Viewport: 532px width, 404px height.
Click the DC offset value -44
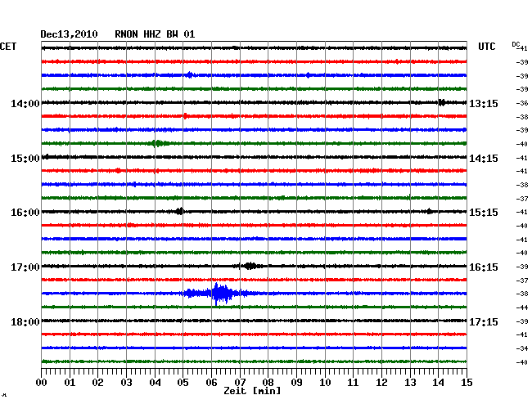click(522, 307)
